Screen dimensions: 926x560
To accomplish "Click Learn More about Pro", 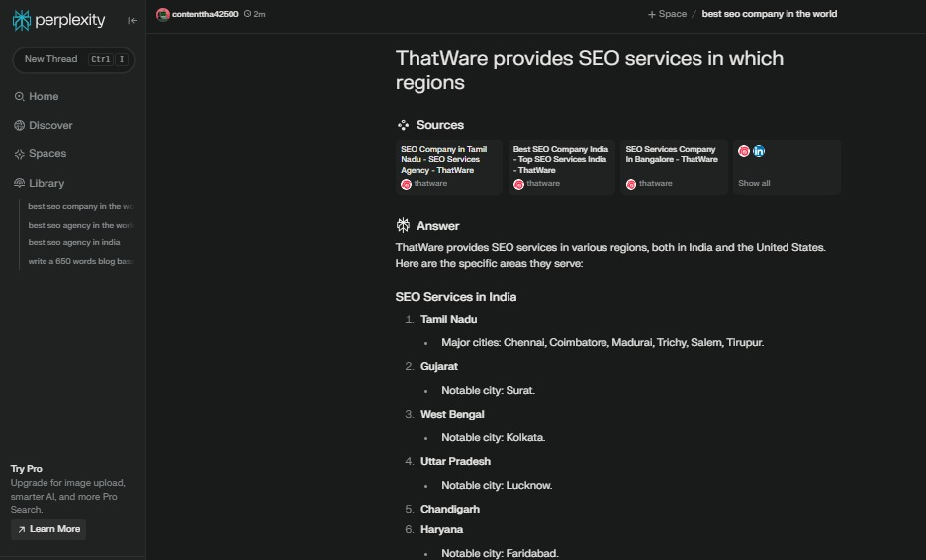I will (48, 529).
